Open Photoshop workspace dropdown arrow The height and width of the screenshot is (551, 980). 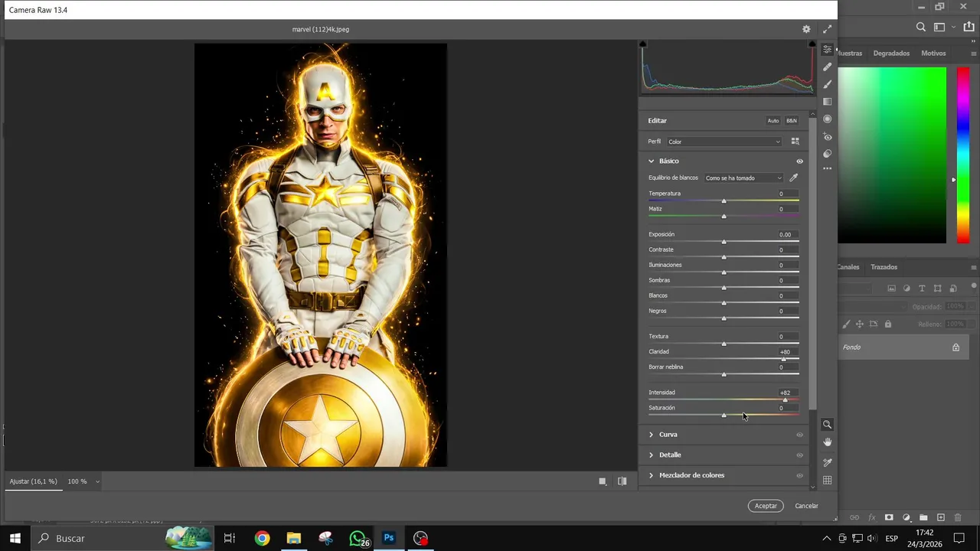[x=953, y=27]
